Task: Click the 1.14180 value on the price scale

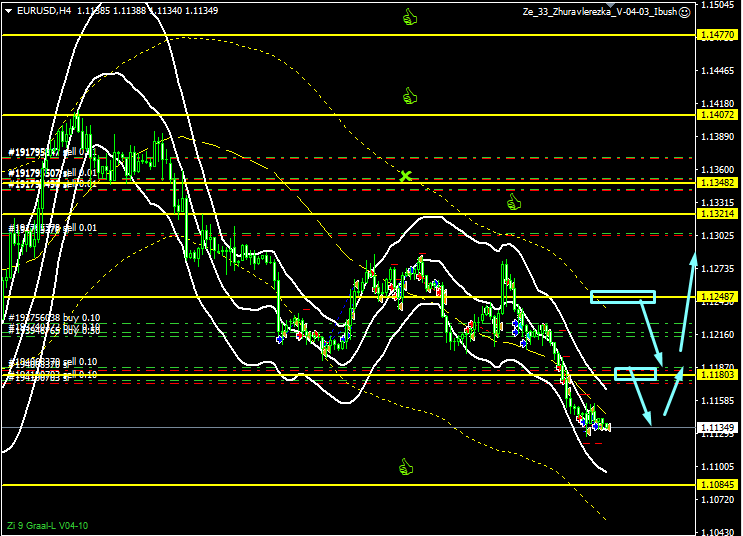Action: tap(717, 103)
